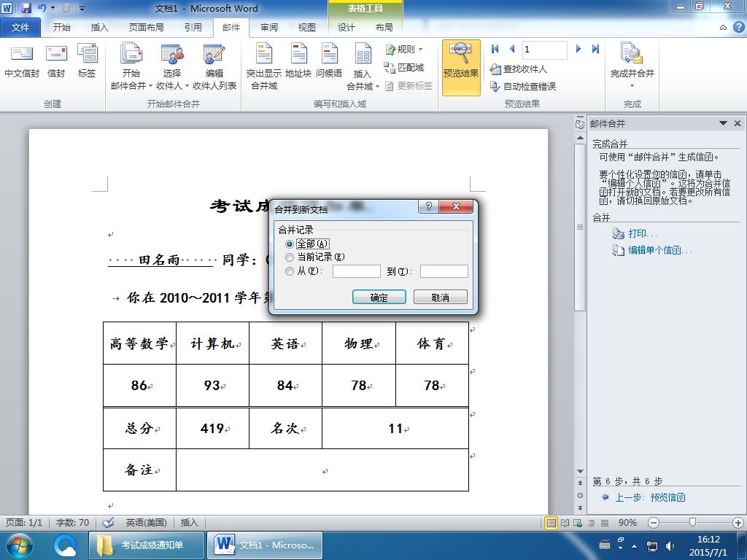747x560 pixels.
Task: Open the 文件 File tab
Action: click(20, 27)
